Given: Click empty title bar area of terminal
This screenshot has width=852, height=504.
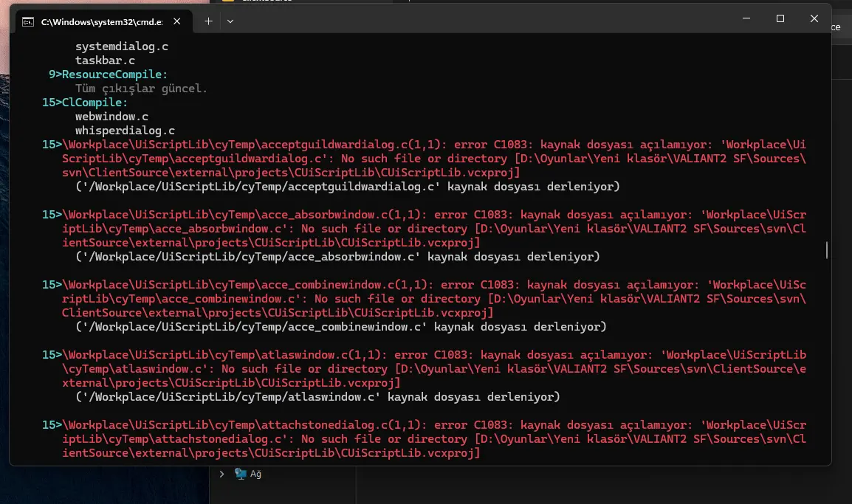Looking at the screenshot, I should click(x=480, y=20).
